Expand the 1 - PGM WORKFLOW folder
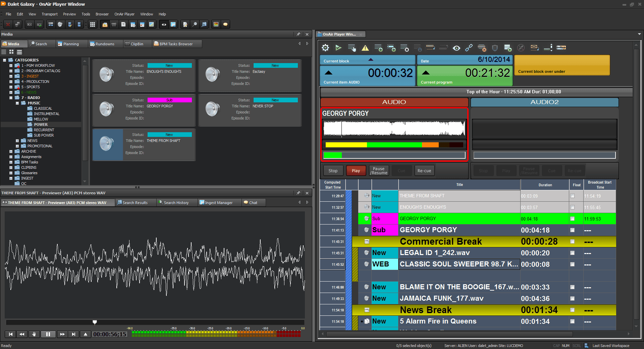 coord(11,65)
